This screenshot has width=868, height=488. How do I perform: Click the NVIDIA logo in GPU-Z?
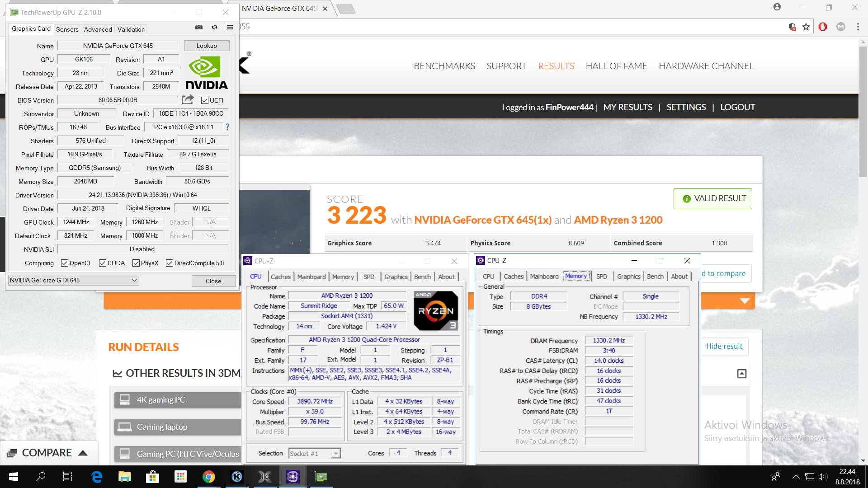click(x=206, y=73)
